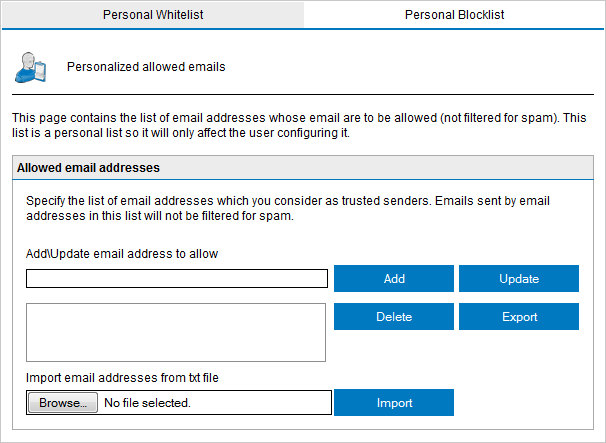The width and height of the screenshot is (606, 443).
Task: Click the user with clipboard icon
Action: tap(31, 67)
